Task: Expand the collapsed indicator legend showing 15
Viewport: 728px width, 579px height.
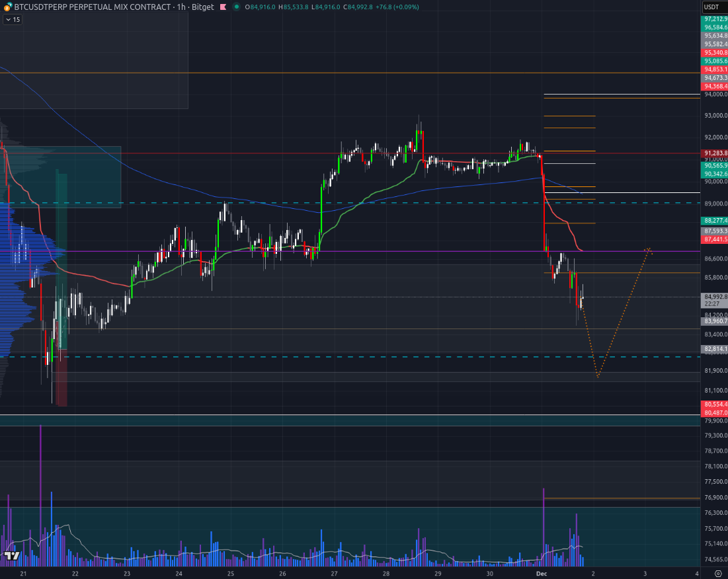Action: pos(13,20)
